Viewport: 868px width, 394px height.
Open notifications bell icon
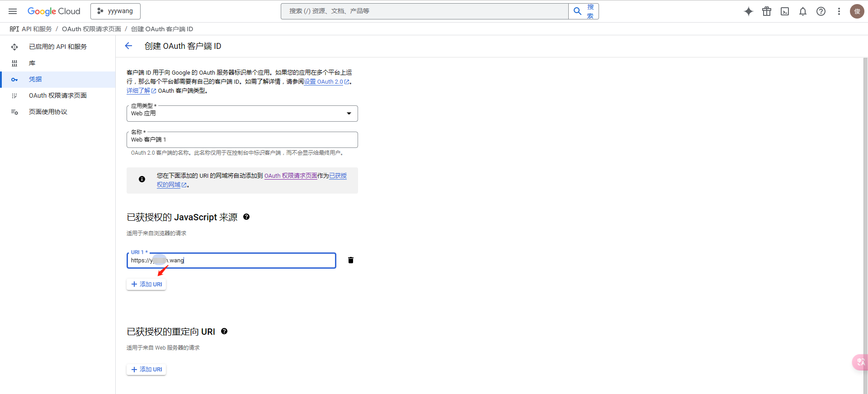(803, 11)
